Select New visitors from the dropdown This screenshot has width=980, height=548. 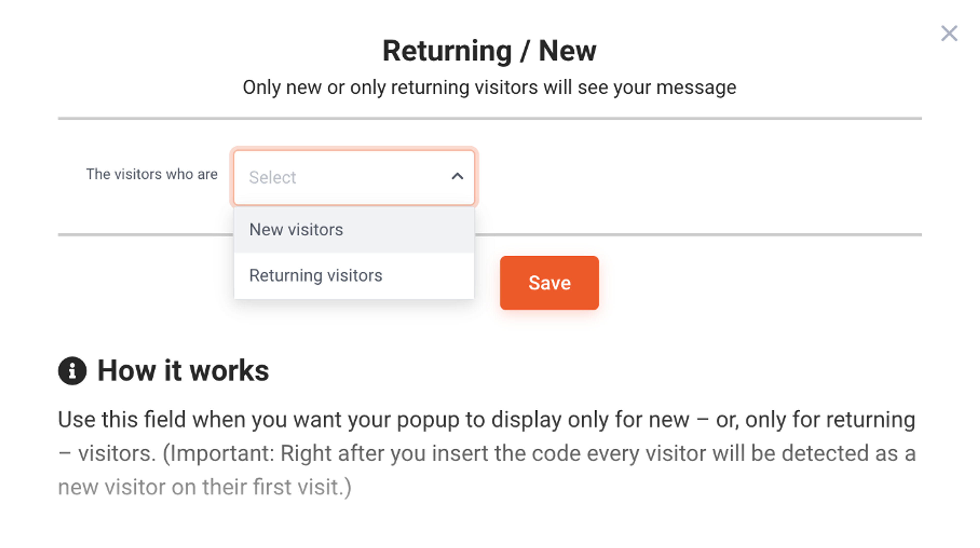tap(296, 229)
